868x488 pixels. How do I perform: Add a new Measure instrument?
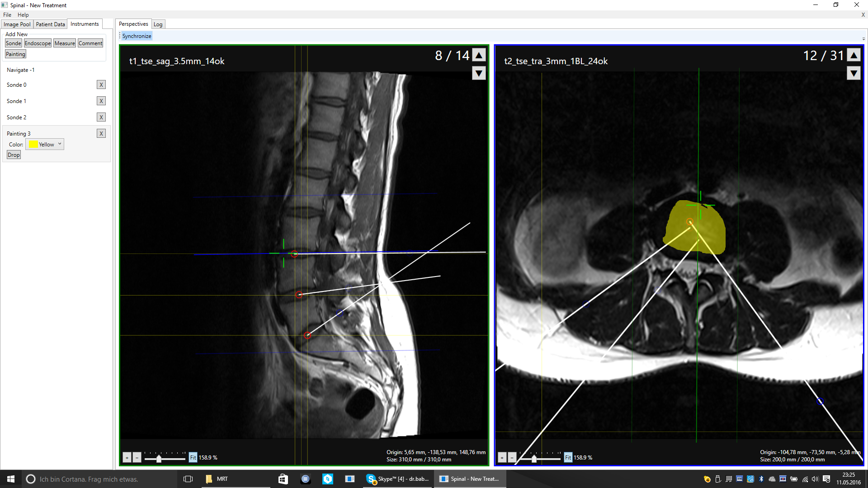click(x=65, y=43)
